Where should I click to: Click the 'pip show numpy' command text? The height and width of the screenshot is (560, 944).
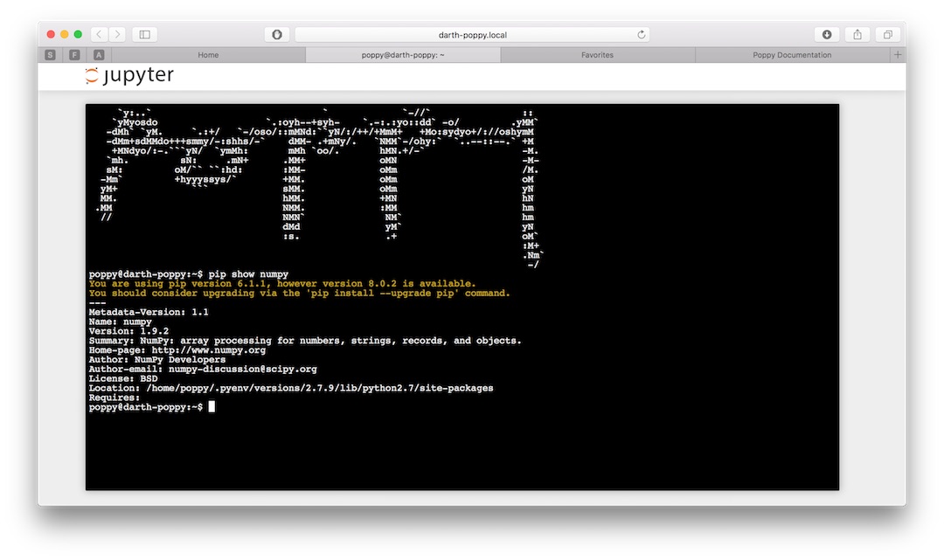click(x=248, y=274)
